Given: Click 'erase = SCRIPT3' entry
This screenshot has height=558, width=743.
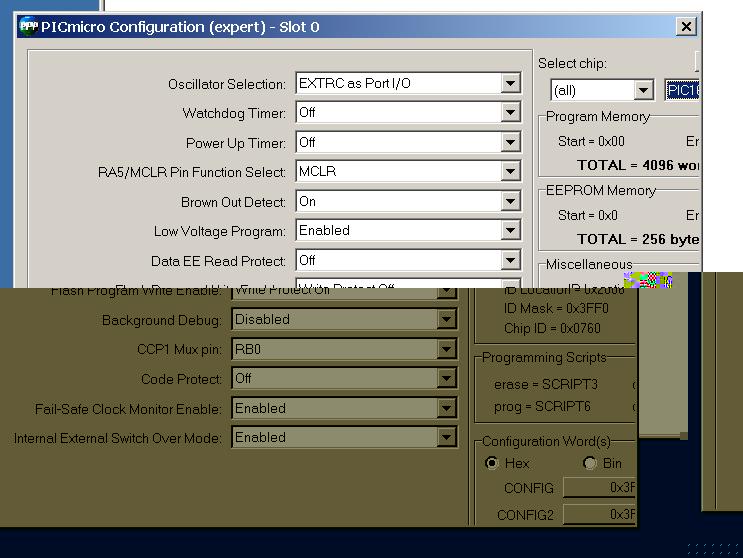Looking at the screenshot, I should tap(546, 384).
